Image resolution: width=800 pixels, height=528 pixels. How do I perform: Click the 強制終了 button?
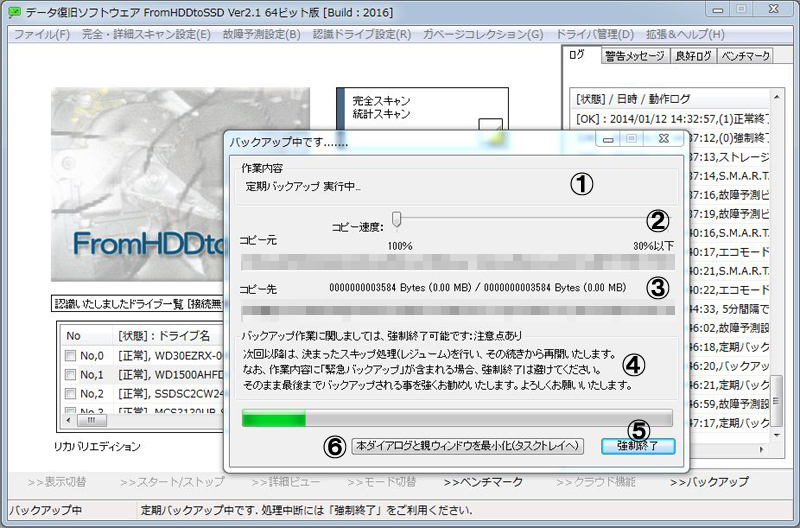pyautogui.click(x=638, y=446)
